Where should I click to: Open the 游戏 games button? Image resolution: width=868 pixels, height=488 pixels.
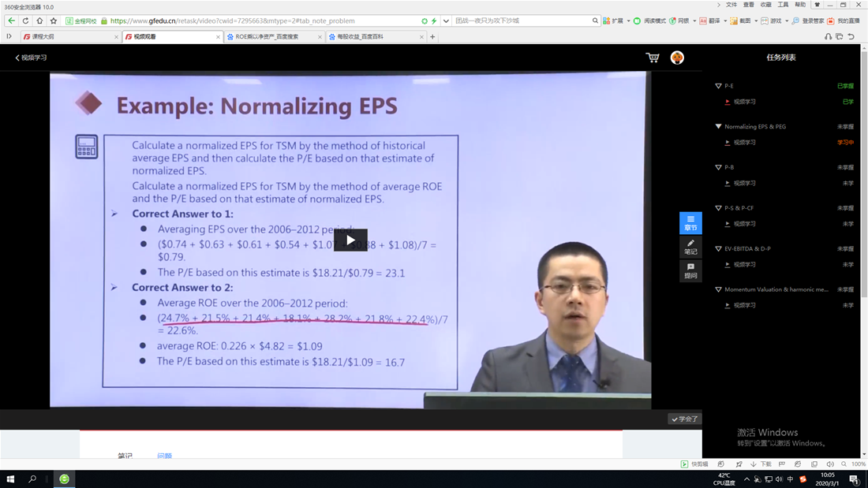pyautogui.click(x=771, y=21)
